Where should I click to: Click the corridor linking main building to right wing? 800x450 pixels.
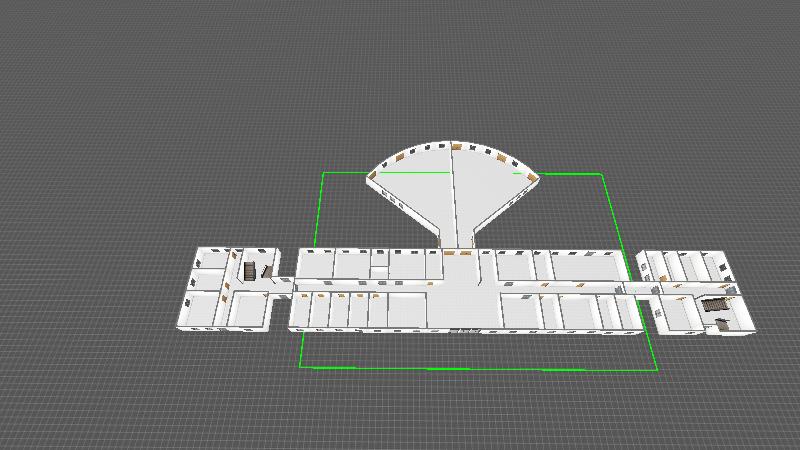(632, 290)
